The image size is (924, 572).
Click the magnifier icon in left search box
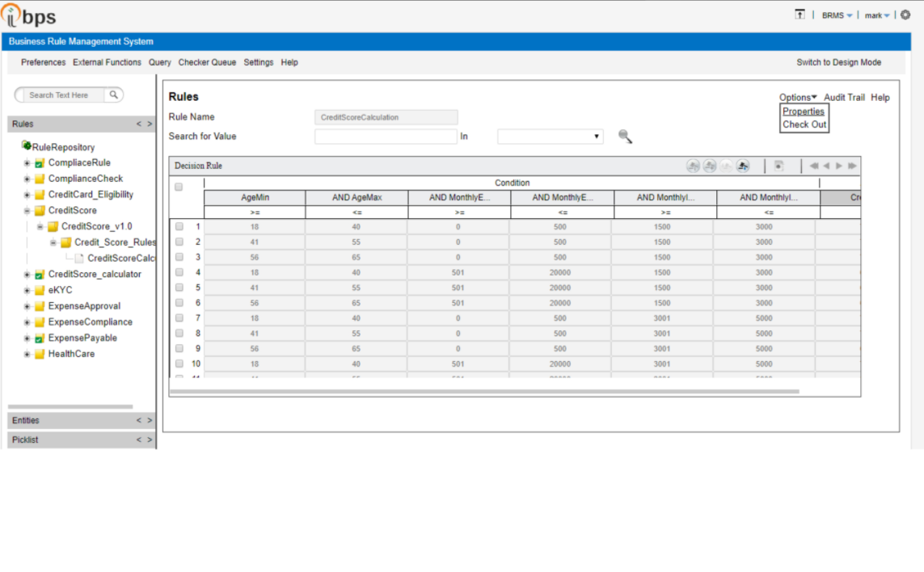(x=114, y=95)
